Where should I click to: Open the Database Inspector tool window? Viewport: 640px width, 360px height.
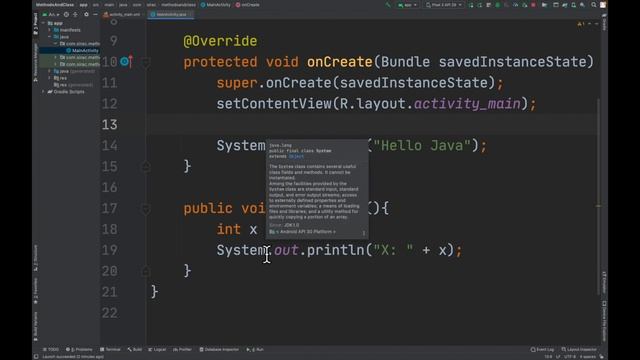point(219,349)
